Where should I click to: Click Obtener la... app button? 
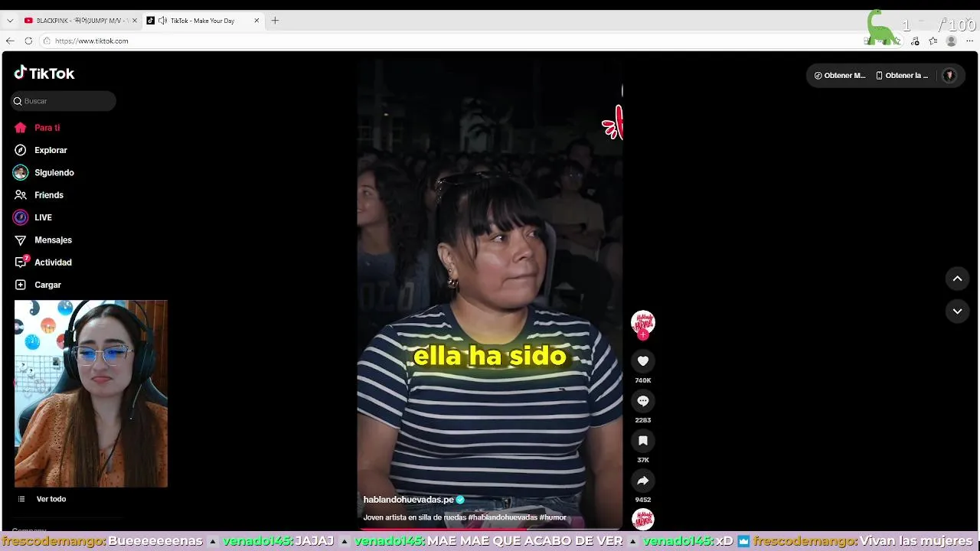pyautogui.click(x=902, y=76)
